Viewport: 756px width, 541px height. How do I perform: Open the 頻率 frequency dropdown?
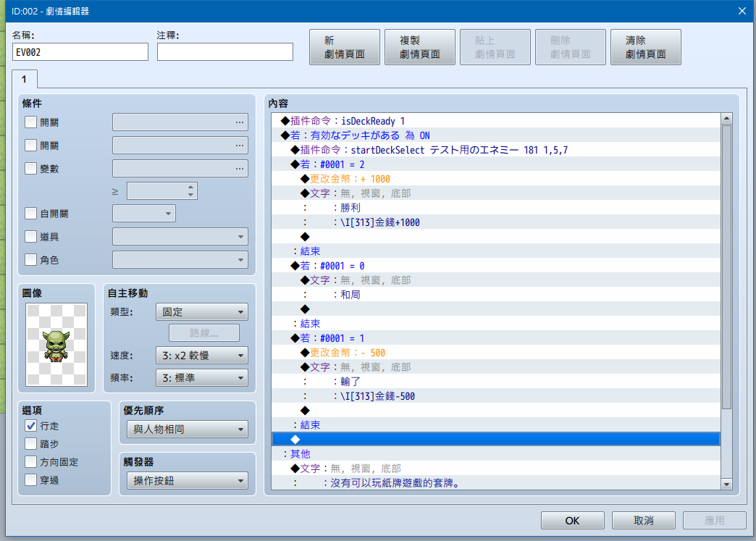pyautogui.click(x=202, y=378)
